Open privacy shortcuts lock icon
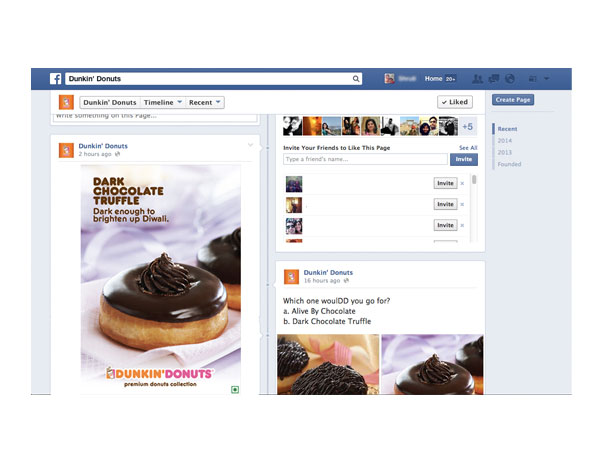This screenshot has width=600, height=463. (532, 79)
